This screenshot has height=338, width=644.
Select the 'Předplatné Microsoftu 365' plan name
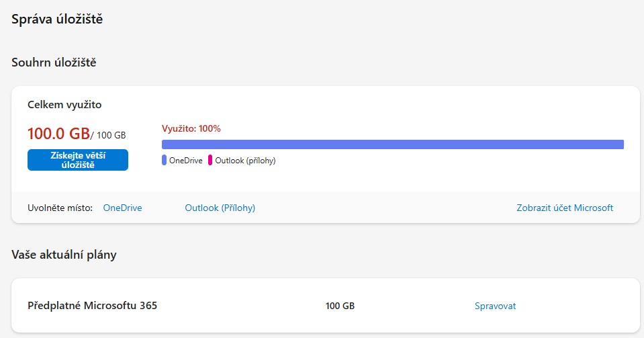pos(92,306)
